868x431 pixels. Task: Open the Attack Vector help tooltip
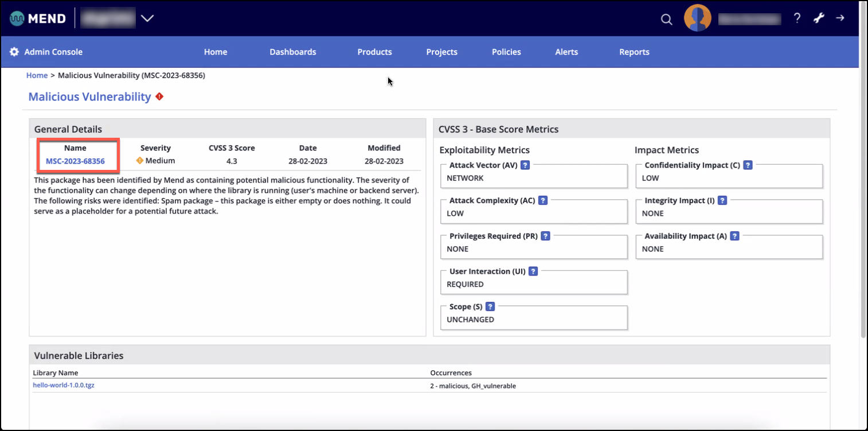click(525, 165)
